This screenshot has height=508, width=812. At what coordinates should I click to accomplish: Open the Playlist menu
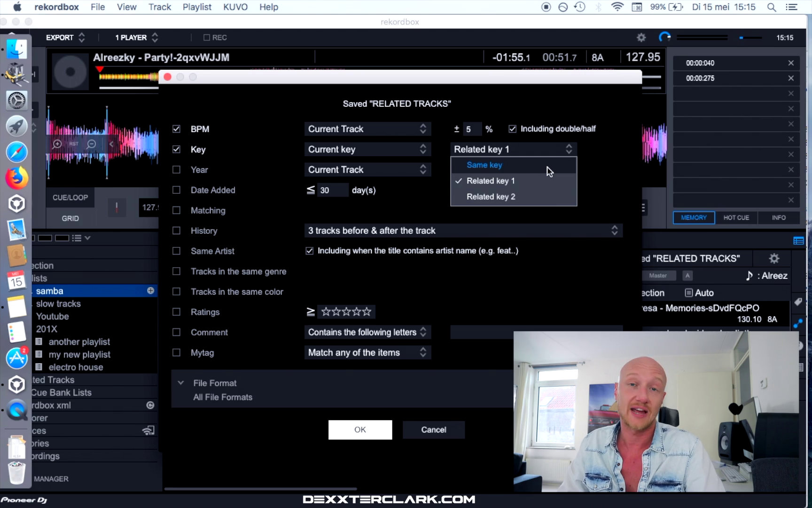tap(197, 7)
